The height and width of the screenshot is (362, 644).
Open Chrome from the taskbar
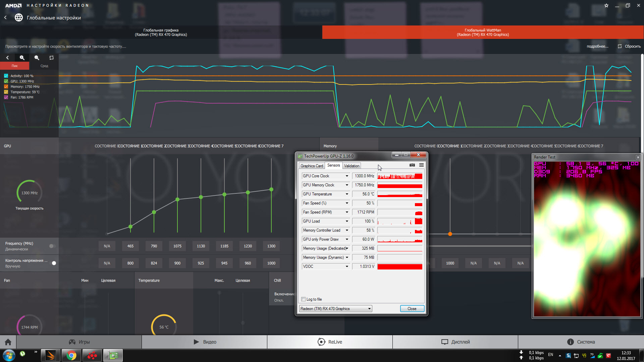[x=71, y=355]
